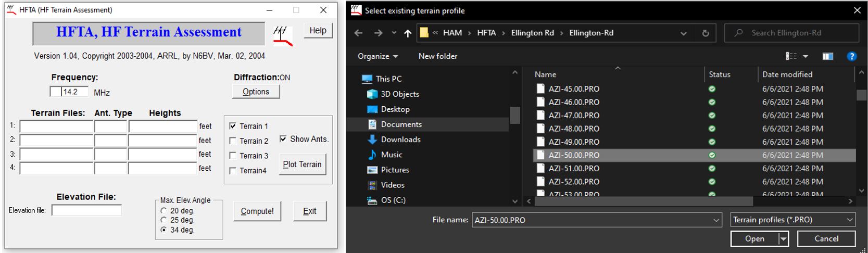Click HFTA in breadcrumb path
Image resolution: width=868 pixels, height=253 pixels.
(x=486, y=33)
